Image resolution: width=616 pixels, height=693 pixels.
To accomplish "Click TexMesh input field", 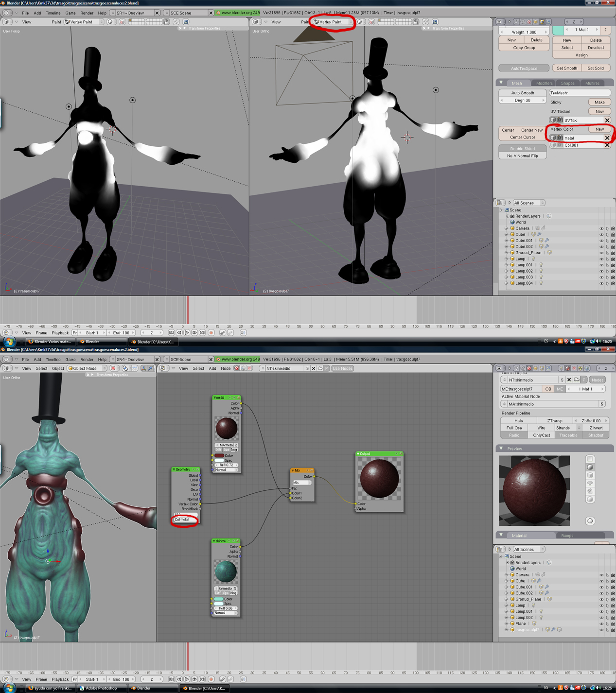I will pyautogui.click(x=580, y=93).
